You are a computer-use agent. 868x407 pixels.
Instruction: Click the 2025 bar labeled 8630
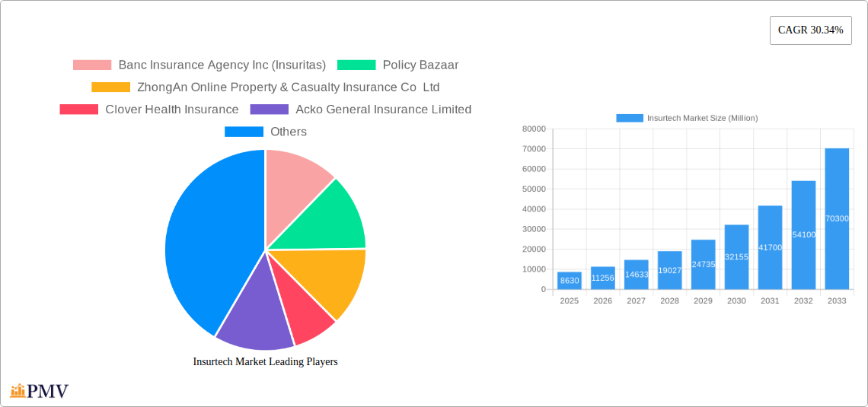[x=570, y=281]
